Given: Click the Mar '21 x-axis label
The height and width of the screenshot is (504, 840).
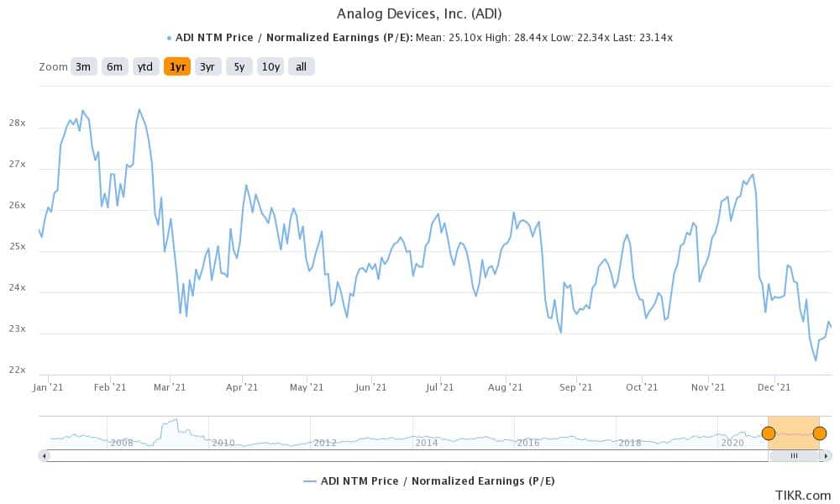Looking at the screenshot, I should (x=170, y=386).
